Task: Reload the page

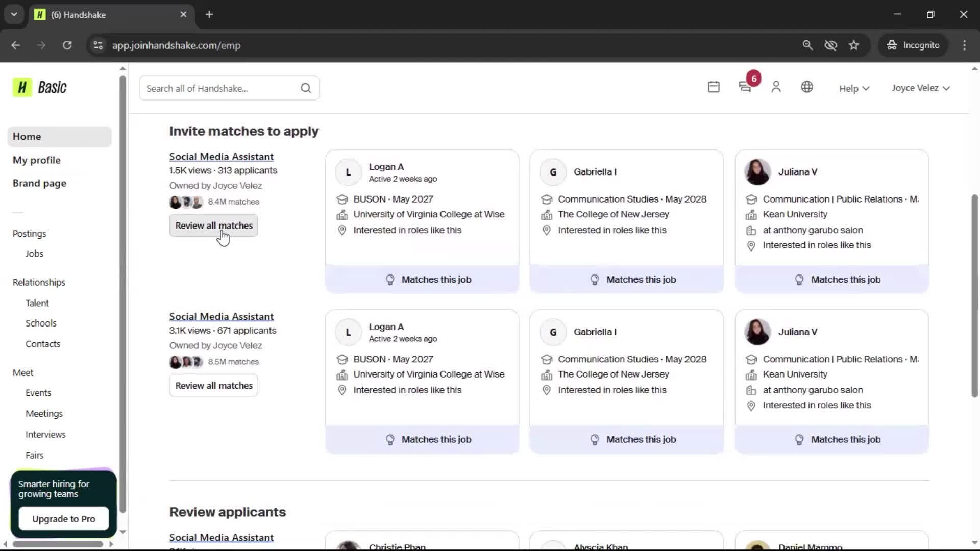Action: [x=67, y=45]
